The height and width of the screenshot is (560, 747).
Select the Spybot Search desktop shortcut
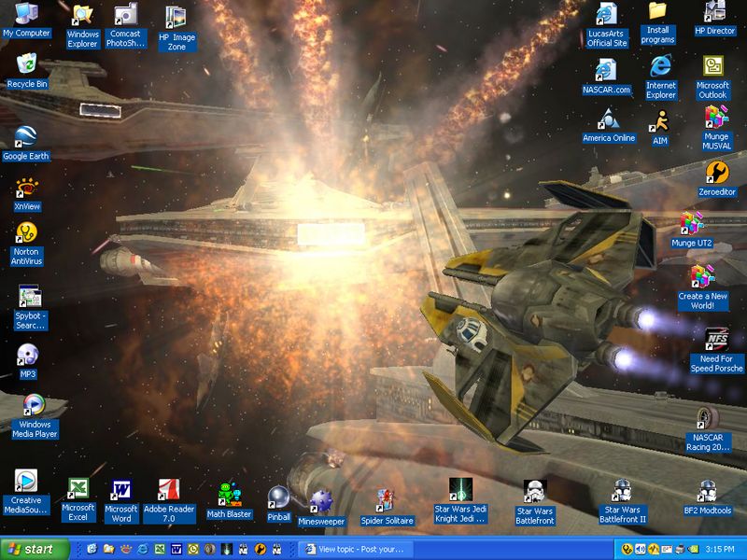[31, 307]
